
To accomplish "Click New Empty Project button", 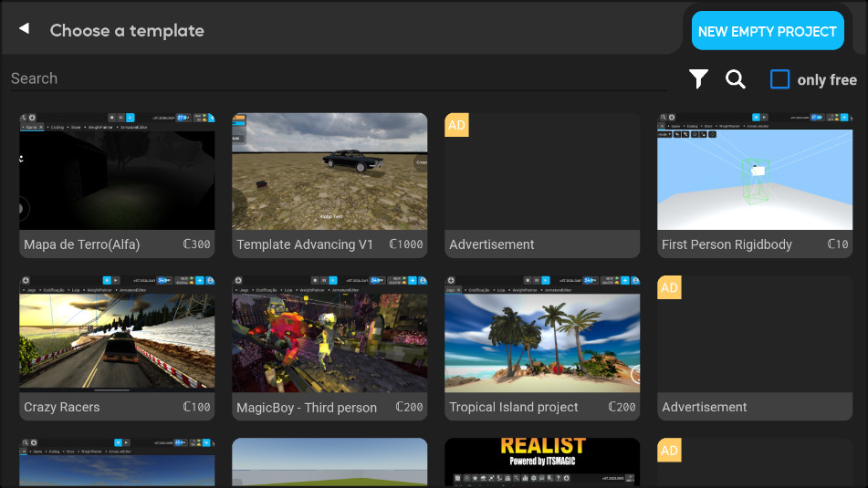I will pos(767,31).
